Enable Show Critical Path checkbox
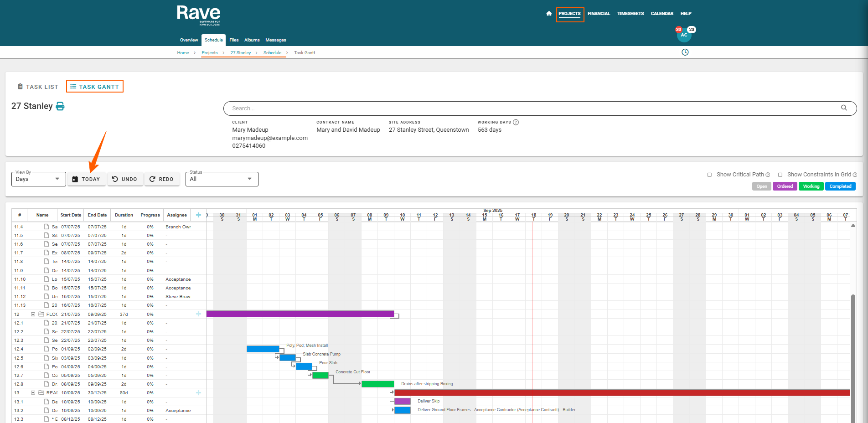The image size is (868, 423). pyautogui.click(x=709, y=175)
